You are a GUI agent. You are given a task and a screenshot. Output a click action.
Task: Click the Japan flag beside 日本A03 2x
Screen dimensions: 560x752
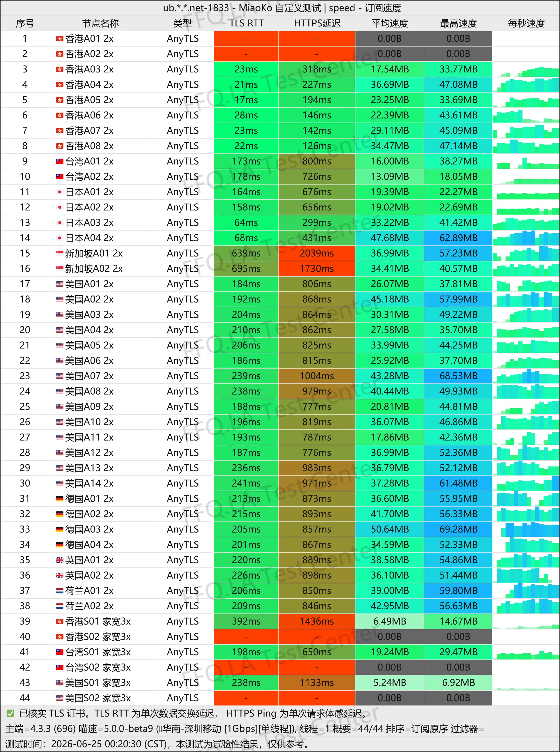[60, 223]
